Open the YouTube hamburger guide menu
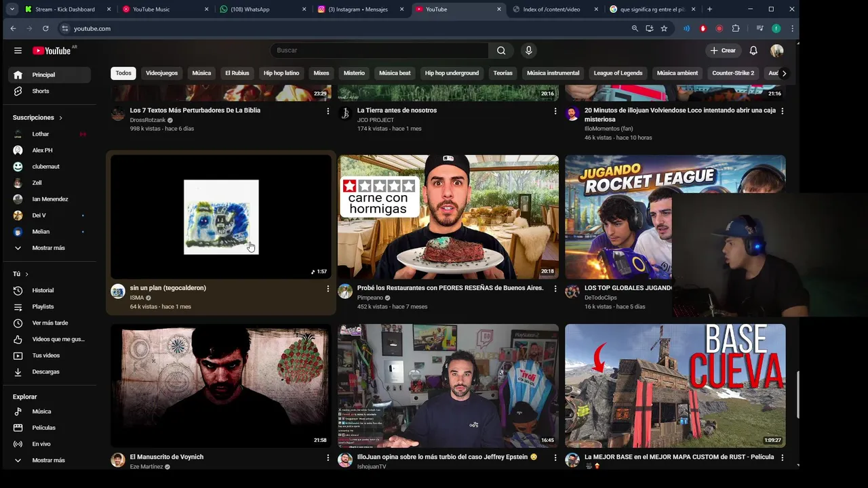Viewport: 868px width, 488px height. [18, 50]
